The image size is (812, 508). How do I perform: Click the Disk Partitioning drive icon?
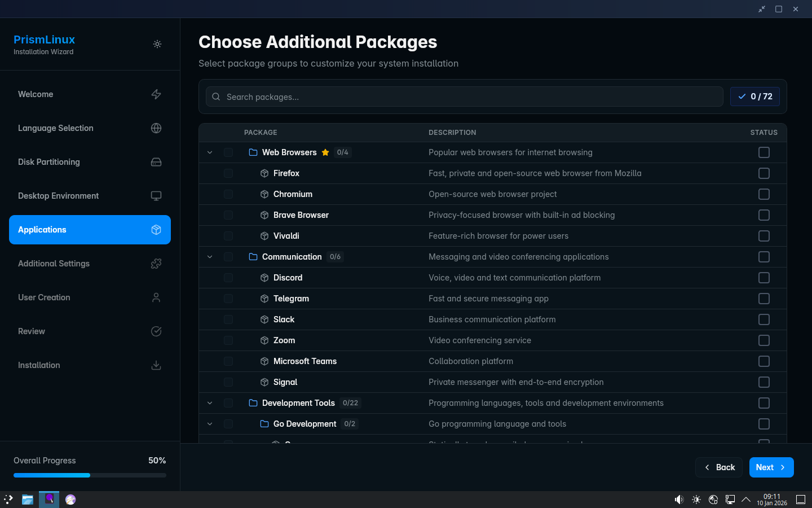156,162
